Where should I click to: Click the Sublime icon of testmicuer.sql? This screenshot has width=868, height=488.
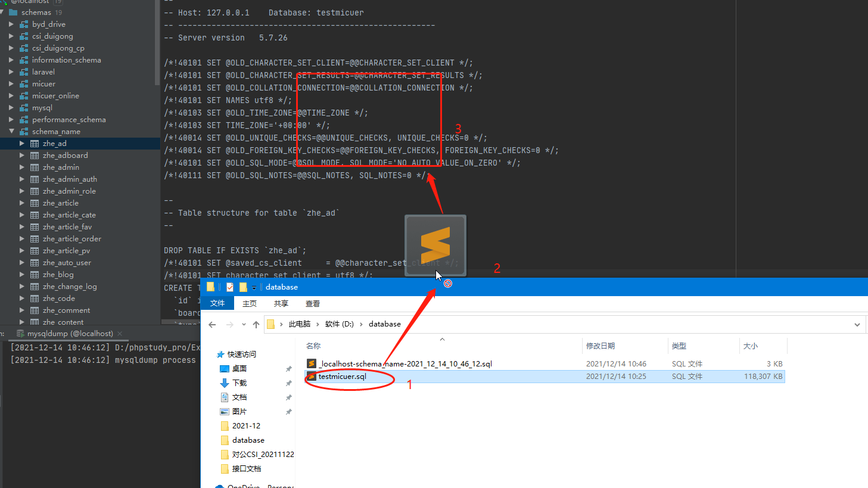point(312,377)
